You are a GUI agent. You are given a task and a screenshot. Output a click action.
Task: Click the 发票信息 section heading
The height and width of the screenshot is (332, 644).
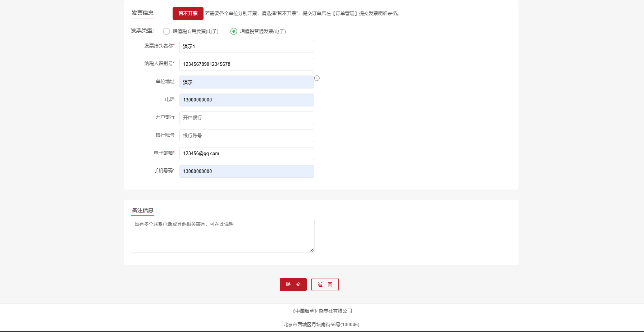142,13
